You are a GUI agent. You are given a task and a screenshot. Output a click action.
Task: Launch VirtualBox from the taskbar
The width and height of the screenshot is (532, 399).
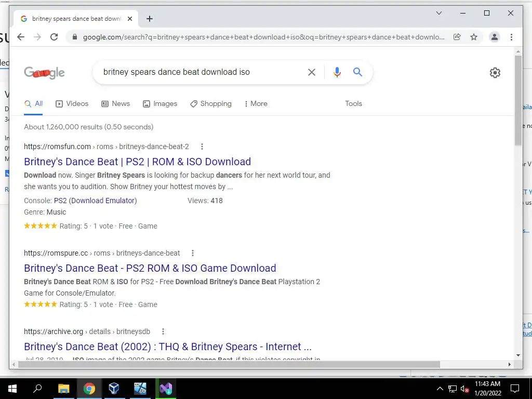[114, 389]
